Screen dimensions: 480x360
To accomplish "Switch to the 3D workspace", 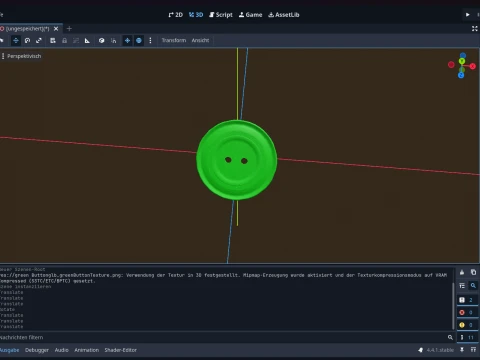I will tap(196, 15).
